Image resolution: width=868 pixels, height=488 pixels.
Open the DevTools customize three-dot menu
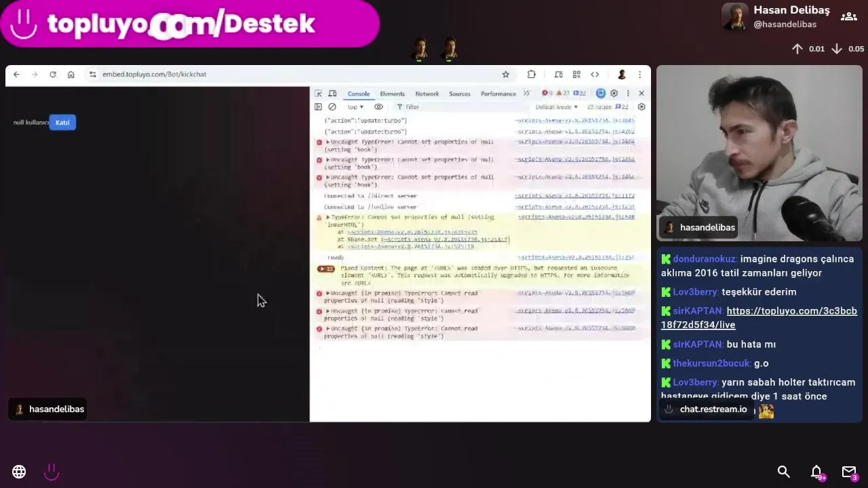(x=628, y=94)
